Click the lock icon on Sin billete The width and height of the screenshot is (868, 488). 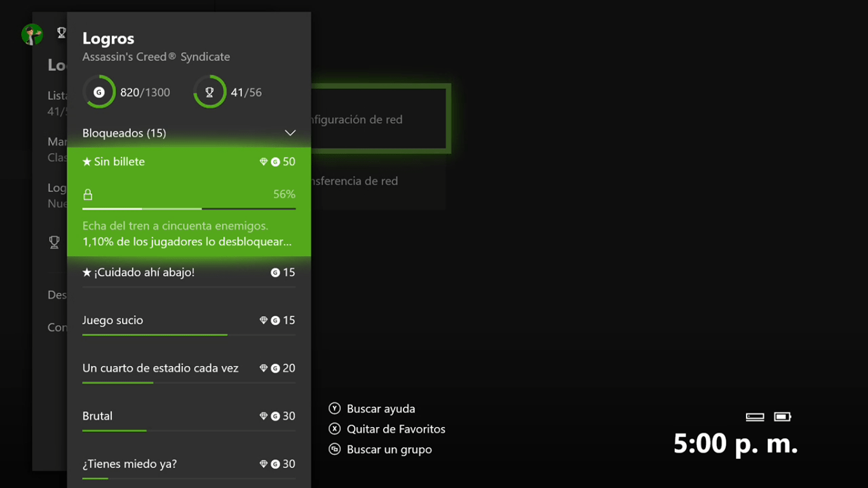[x=88, y=194]
